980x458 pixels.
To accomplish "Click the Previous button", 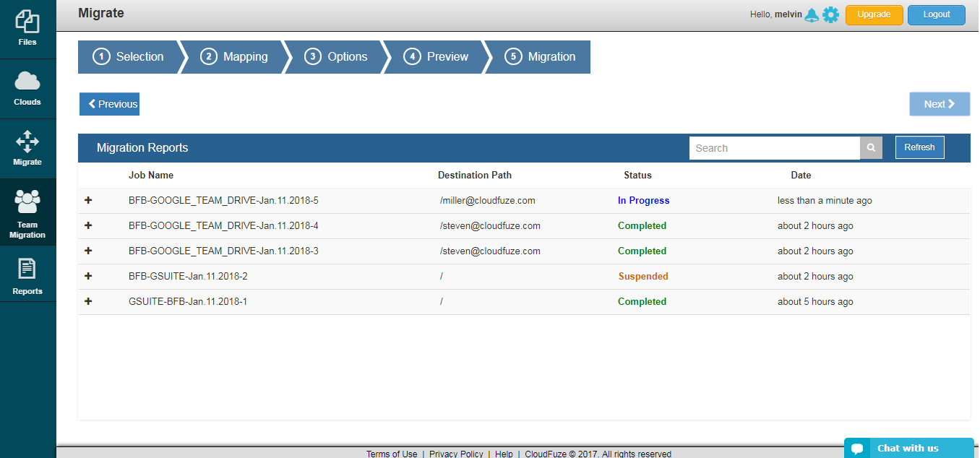I will coord(109,104).
